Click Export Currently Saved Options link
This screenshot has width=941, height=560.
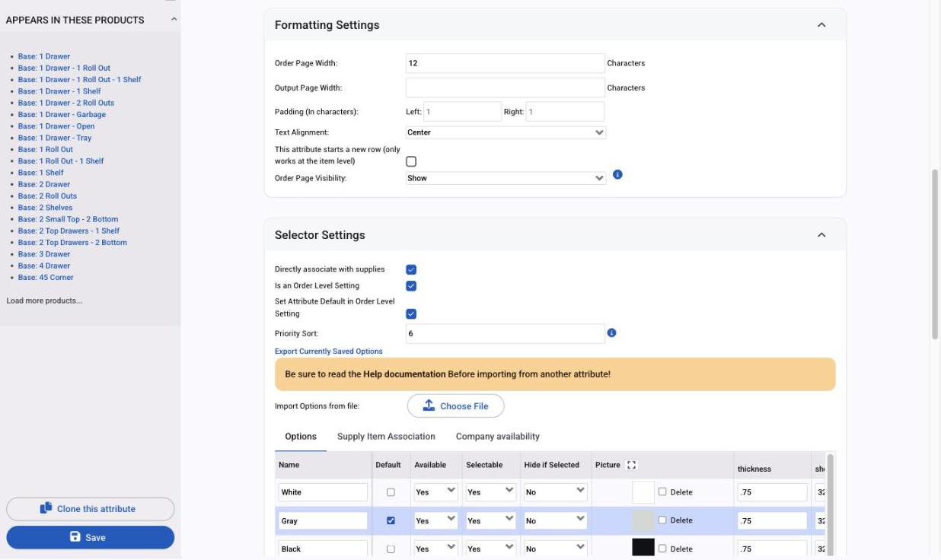329,352
